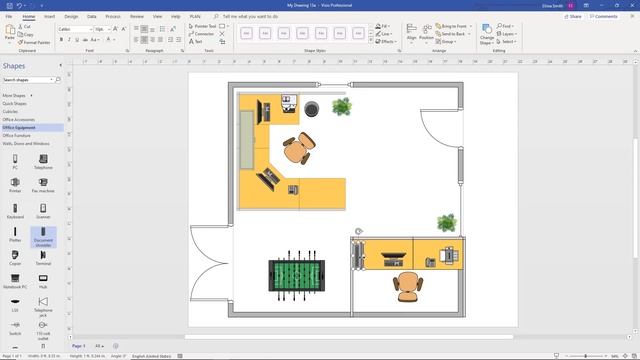Toggle Italic formatting
Image resolution: width=640 pixels, height=360 pixels.
click(69, 40)
